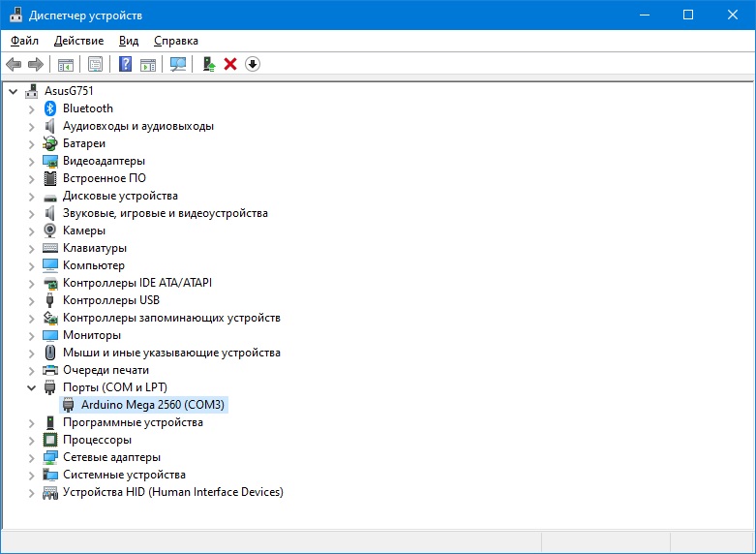Collapse the Порты (COM и LPT) category
This screenshot has height=554, width=756.
click(x=31, y=387)
